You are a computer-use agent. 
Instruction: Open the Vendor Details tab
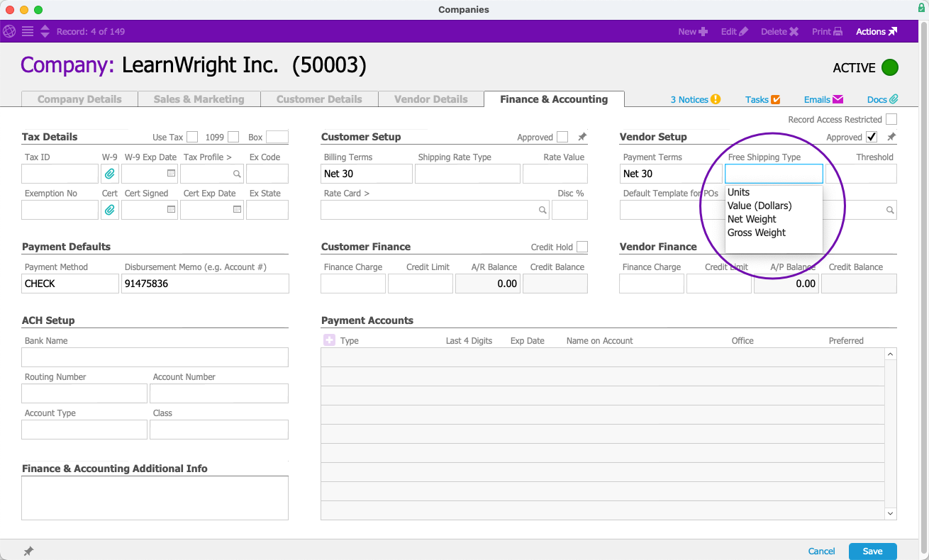tap(431, 99)
